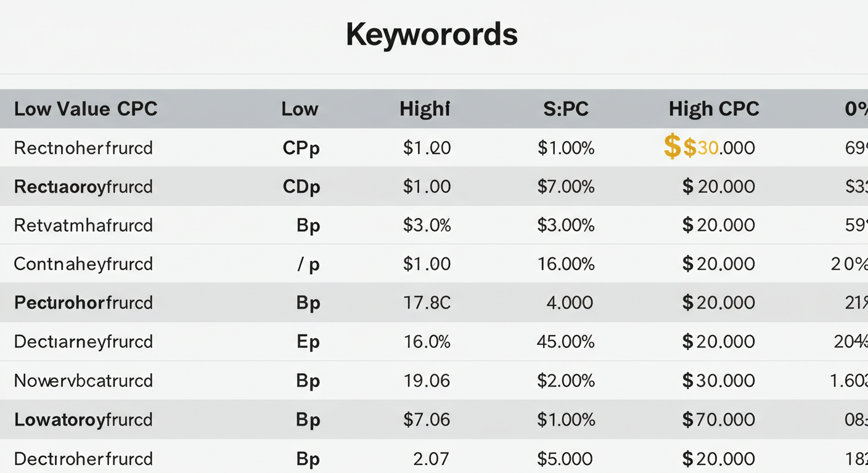Select the CDp cell in Low column
This screenshot has height=473, width=868.
point(301,187)
